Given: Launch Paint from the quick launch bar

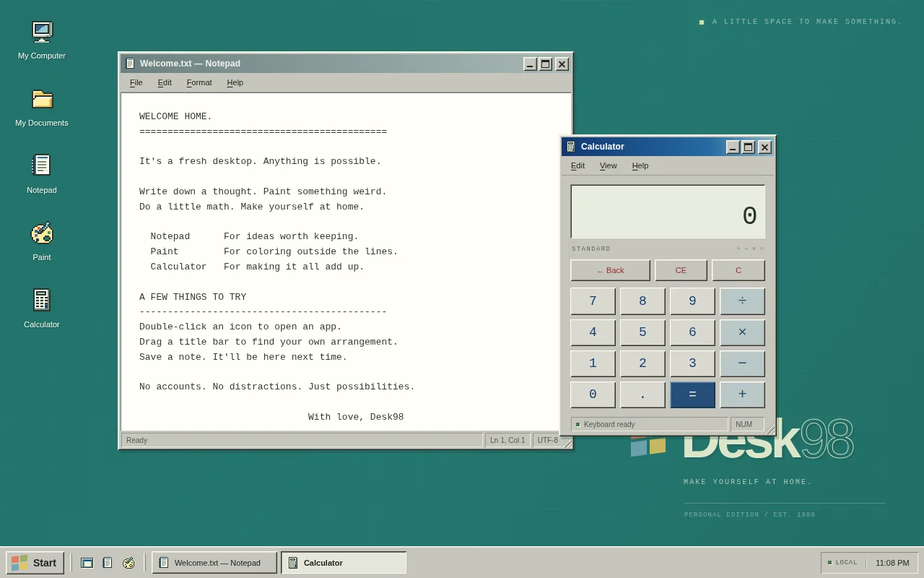Looking at the screenshot, I should click(x=128, y=563).
